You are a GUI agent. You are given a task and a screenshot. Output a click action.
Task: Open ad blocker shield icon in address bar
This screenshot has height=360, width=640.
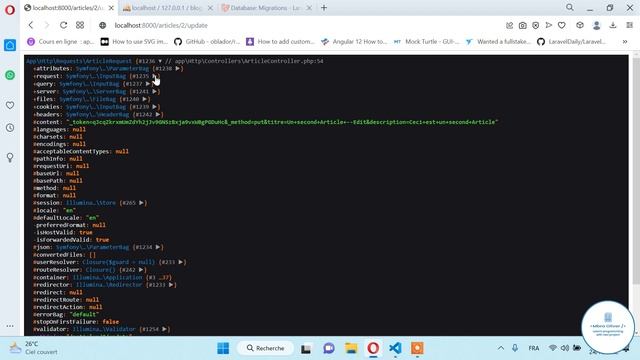pyautogui.click(x=536, y=25)
